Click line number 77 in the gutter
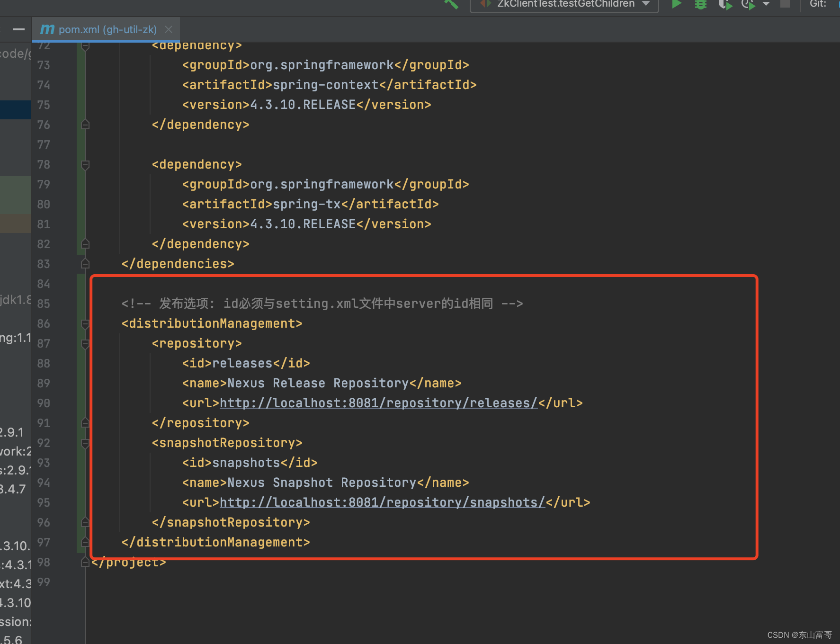Image resolution: width=840 pixels, height=644 pixels. tap(44, 144)
